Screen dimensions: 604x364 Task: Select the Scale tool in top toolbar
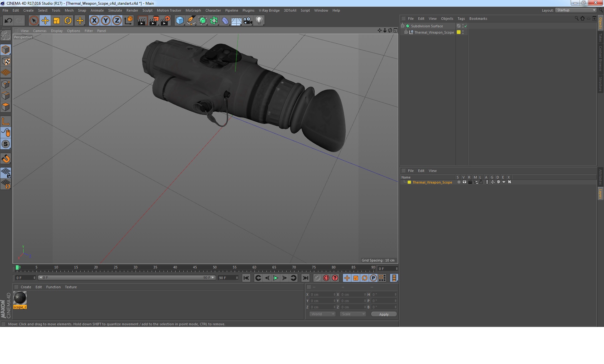[x=57, y=21]
